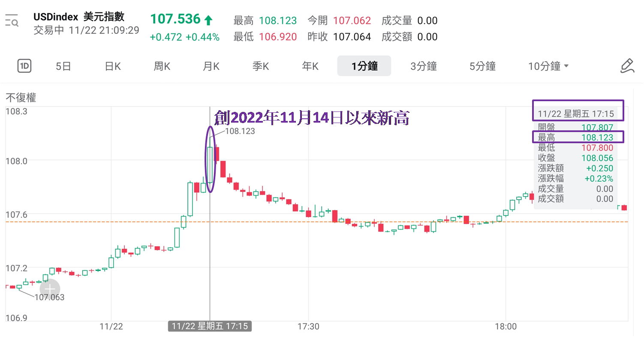Switch to the 3分鐘 interval tab

[x=423, y=66]
